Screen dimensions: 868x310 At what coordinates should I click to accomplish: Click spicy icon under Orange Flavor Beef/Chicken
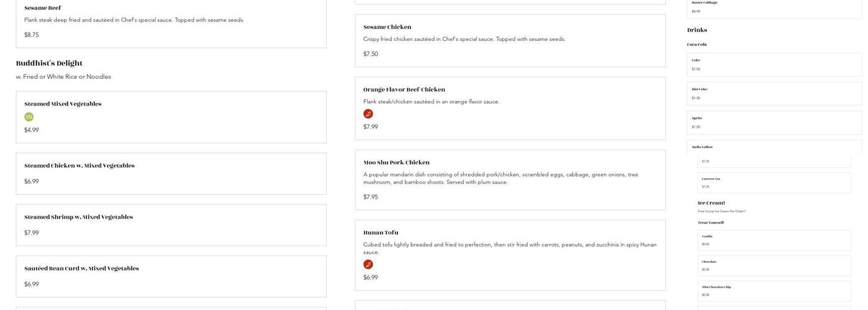[x=368, y=114]
